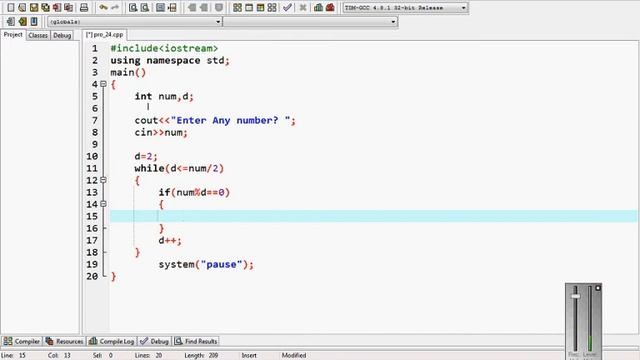Undo the last edit via Undo icon

tap(103, 7)
